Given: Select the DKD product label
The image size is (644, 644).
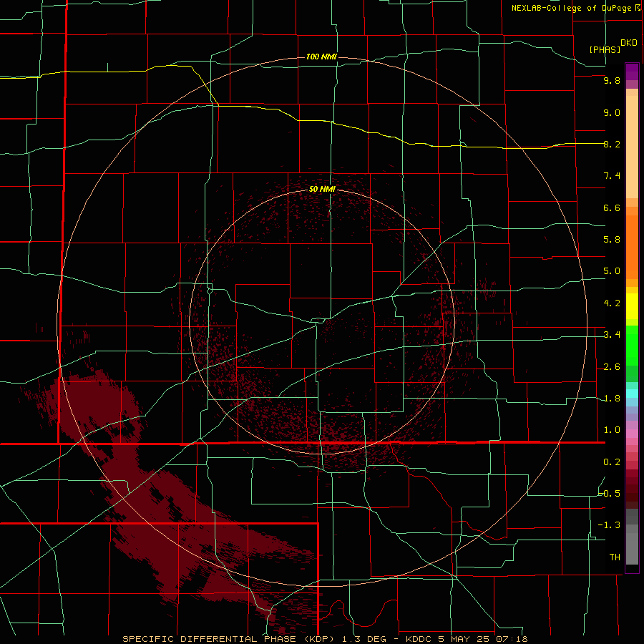Looking at the screenshot, I should click(629, 43).
